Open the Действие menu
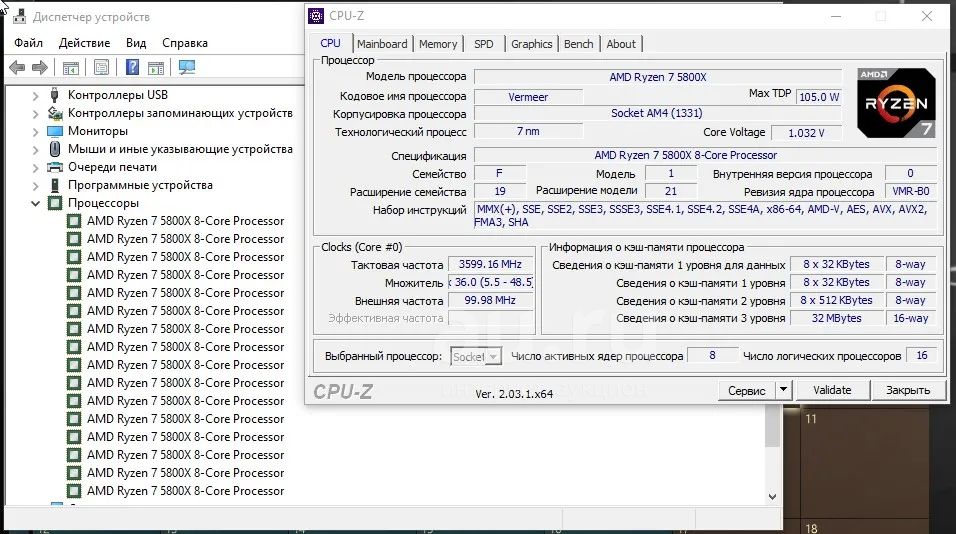Viewport: 956px width, 534px height. click(x=84, y=43)
